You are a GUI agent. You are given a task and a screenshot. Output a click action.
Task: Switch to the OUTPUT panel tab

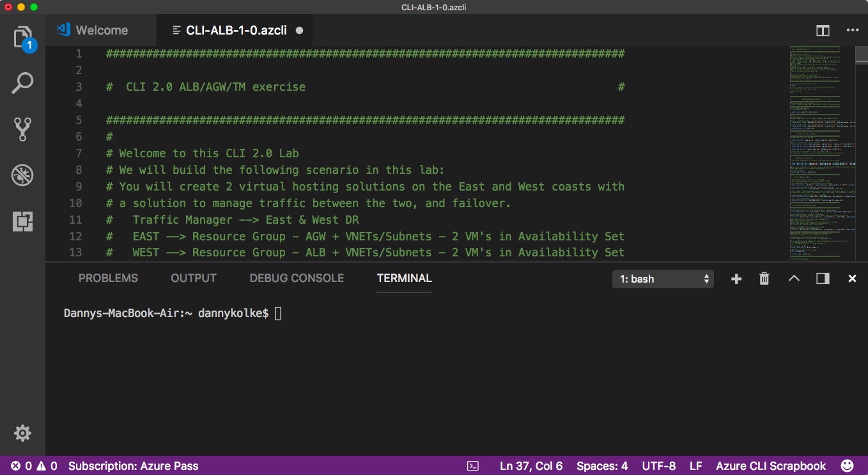(194, 278)
